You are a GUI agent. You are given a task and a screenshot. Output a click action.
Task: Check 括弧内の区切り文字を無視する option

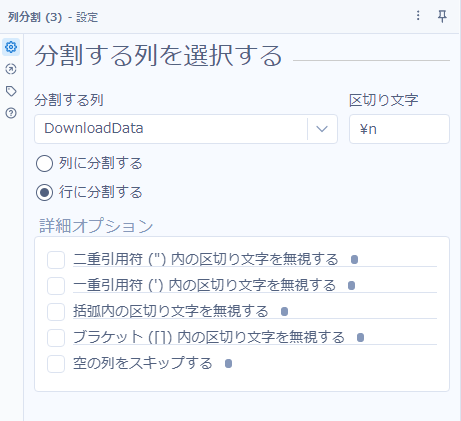click(x=56, y=312)
